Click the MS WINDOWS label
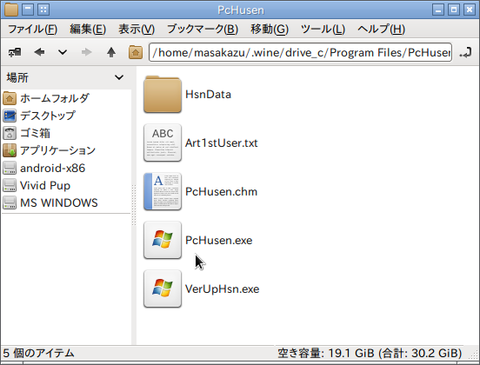The image size is (480, 365). [x=59, y=203]
